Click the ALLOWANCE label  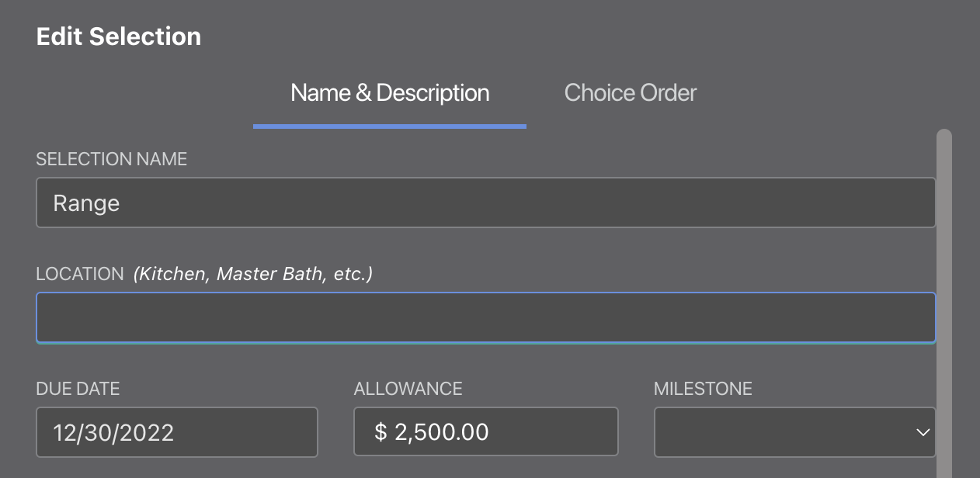click(408, 389)
